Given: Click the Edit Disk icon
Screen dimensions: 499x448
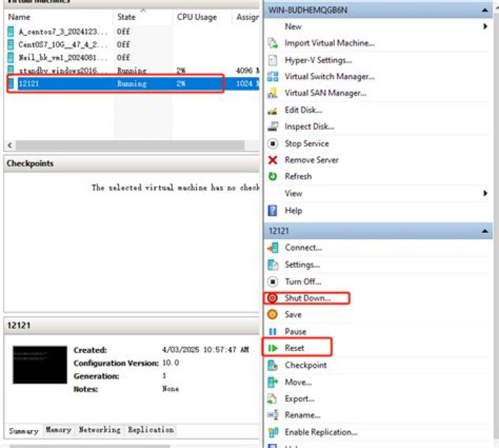Looking at the screenshot, I should (273, 110).
